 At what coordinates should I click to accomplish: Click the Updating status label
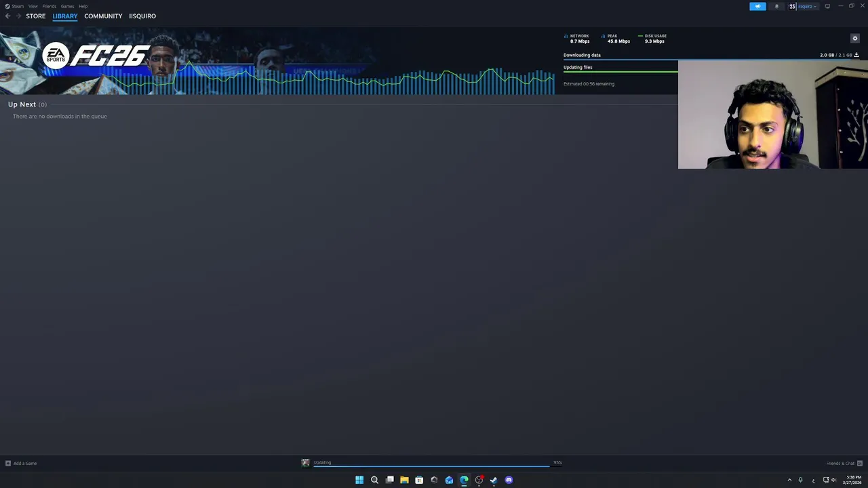(x=322, y=462)
